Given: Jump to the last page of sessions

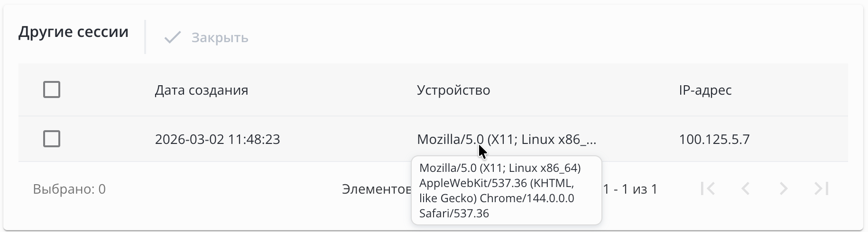Looking at the screenshot, I should click(822, 188).
